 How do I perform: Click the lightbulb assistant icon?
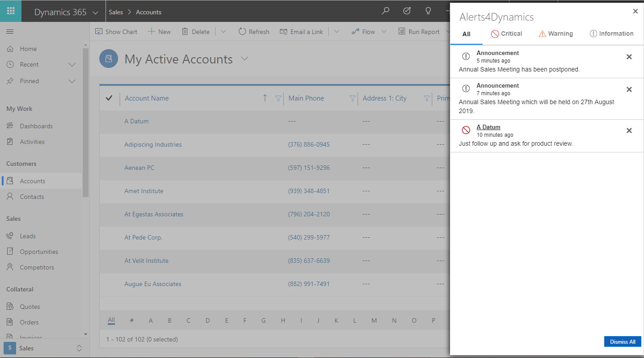tap(428, 11)
